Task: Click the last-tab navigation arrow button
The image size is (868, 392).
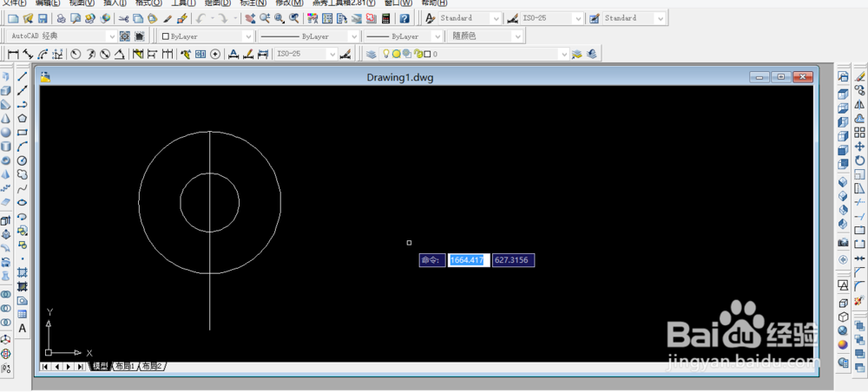Action: pos(81,366)
